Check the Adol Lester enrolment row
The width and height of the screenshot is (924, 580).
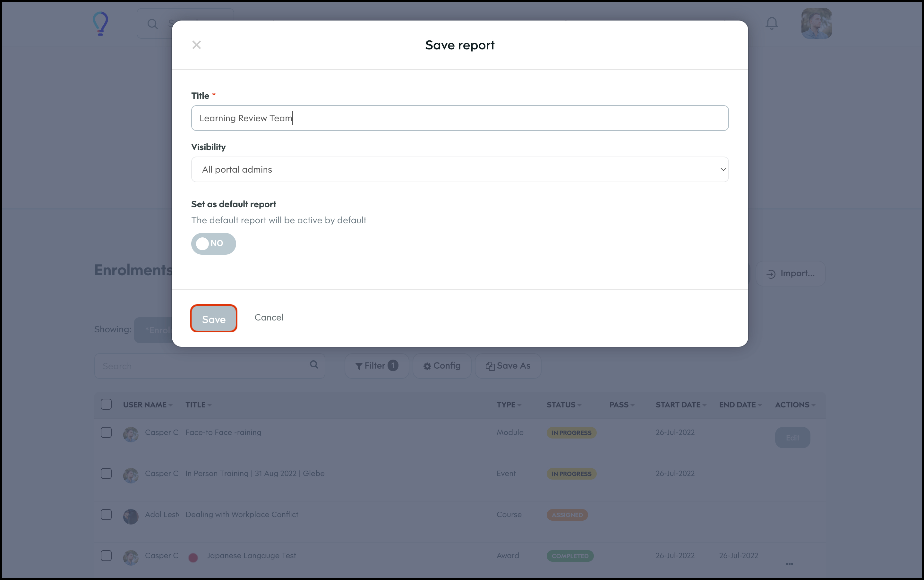pos(106,515)
